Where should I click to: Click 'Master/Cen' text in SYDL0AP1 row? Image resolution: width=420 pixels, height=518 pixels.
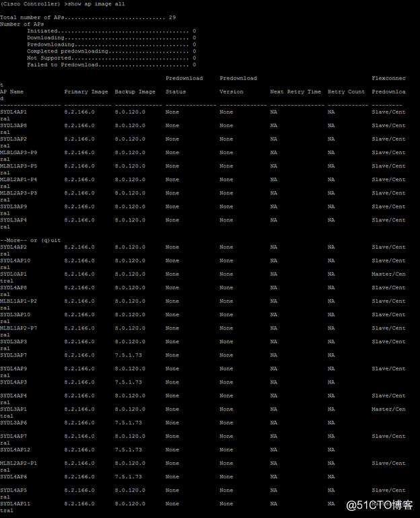tap(388, 274)
